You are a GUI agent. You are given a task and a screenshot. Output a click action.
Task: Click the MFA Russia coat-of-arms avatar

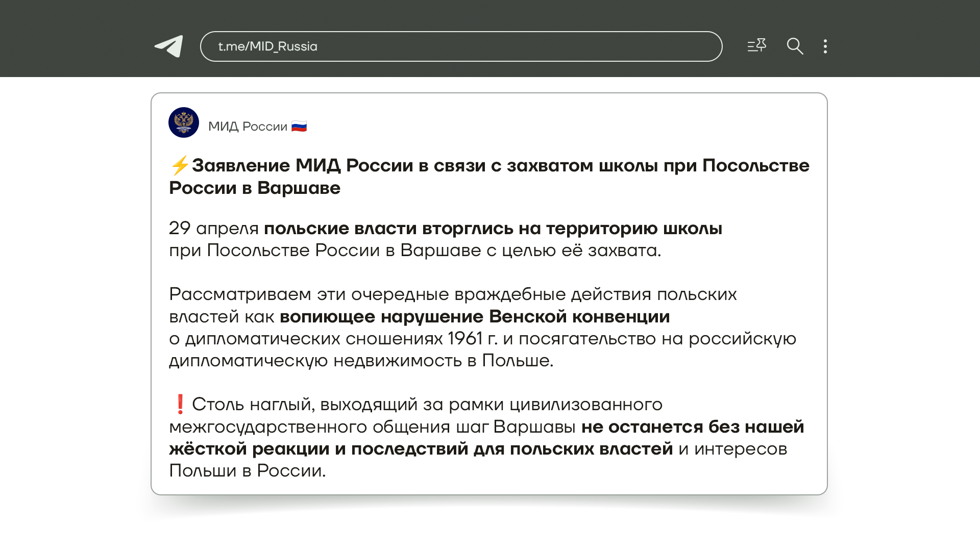184,122
